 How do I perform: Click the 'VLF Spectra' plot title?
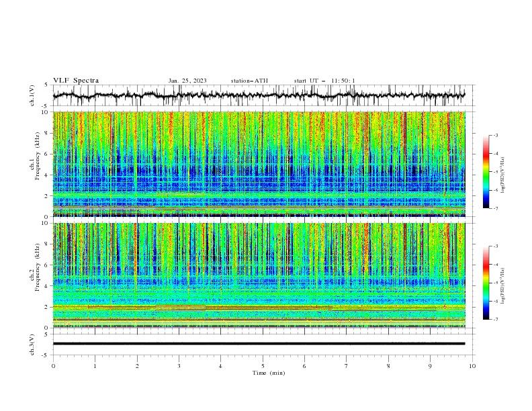pos(76,81)
